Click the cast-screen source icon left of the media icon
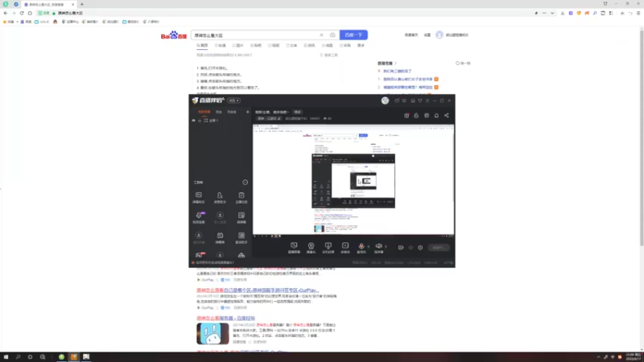Viewport: 644px width, 362px height. tap(328, 246)
